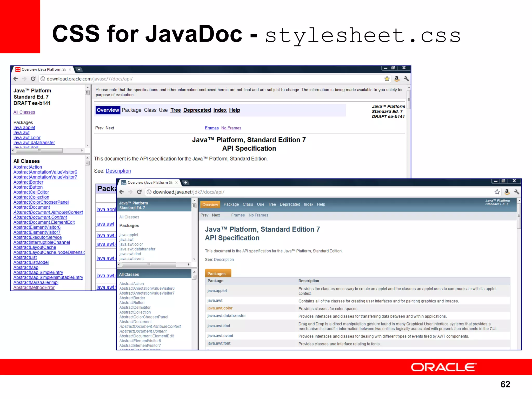Screen dimensions: 532x399
Task: Select Overview tab in oracle.com javadoc navbar
Action: pyautogui.click(x=108, y=110)
